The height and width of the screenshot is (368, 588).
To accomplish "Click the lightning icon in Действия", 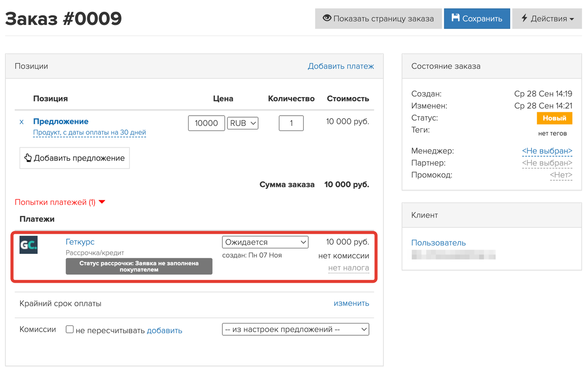I will 524,19.
